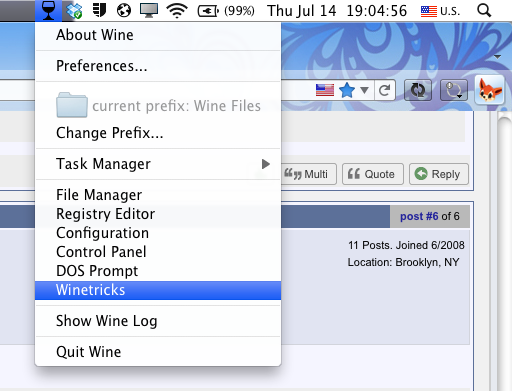Open the U.S. input source menu
The image size is (512, 391).
coord(440,11)
